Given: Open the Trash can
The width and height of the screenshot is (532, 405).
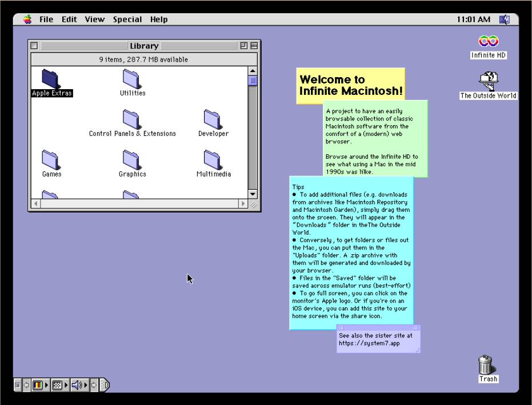Looking at the screenshot, I should (485, 364).
